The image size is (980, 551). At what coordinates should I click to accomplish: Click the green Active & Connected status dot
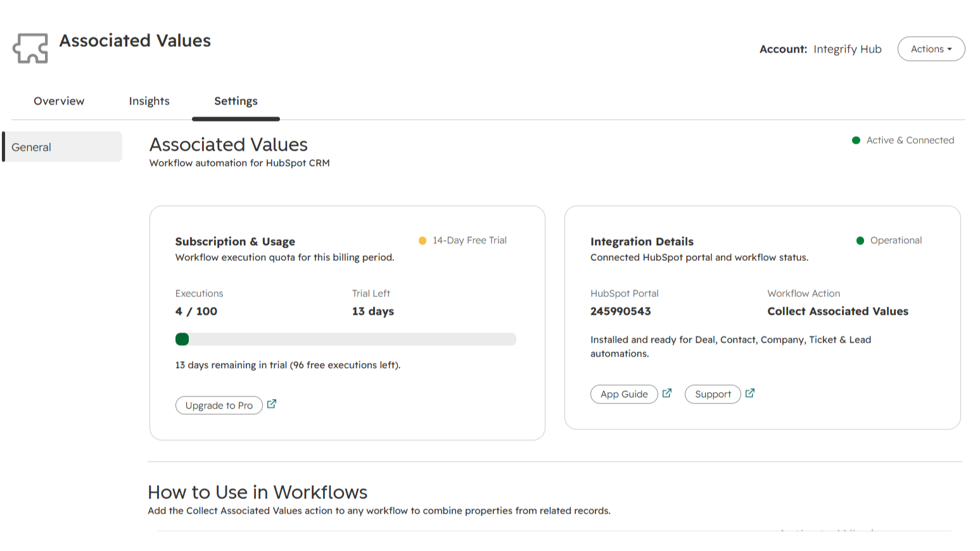(856, 141)
